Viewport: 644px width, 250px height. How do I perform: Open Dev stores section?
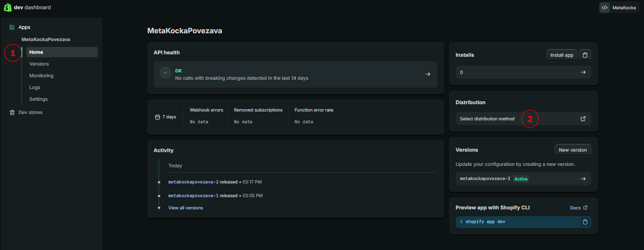(x=30, y=113)
